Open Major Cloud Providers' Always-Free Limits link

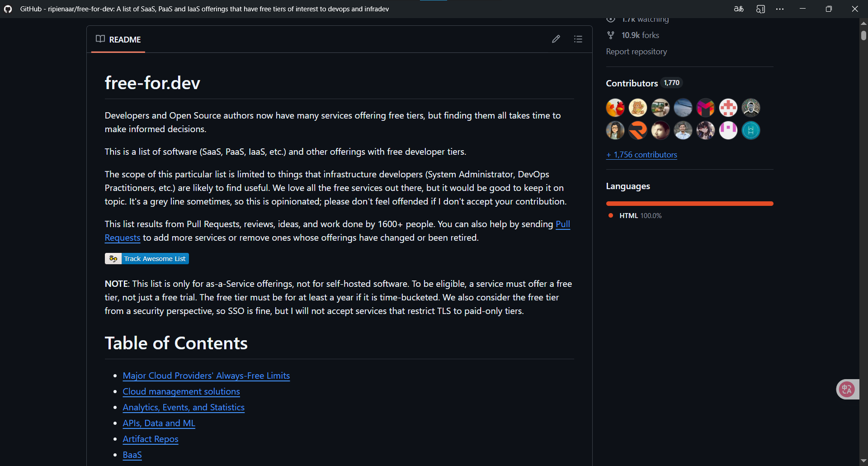206,376
